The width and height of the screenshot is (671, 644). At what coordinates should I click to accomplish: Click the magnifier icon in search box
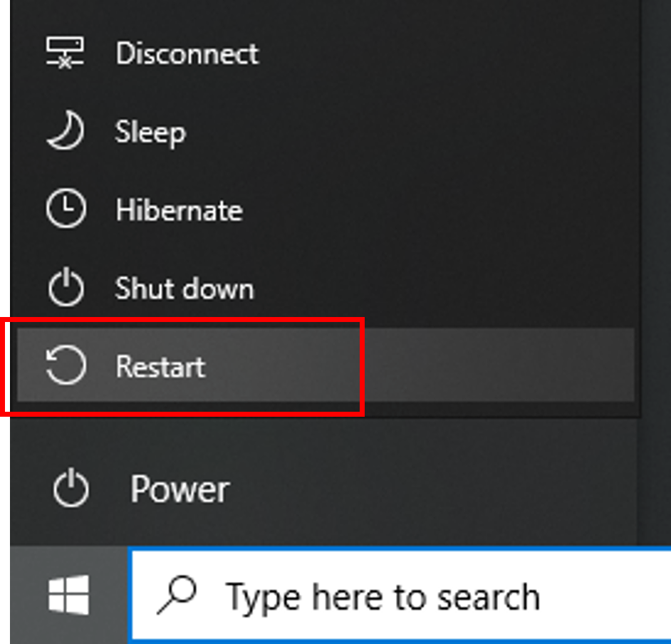(x=177, y=595)
